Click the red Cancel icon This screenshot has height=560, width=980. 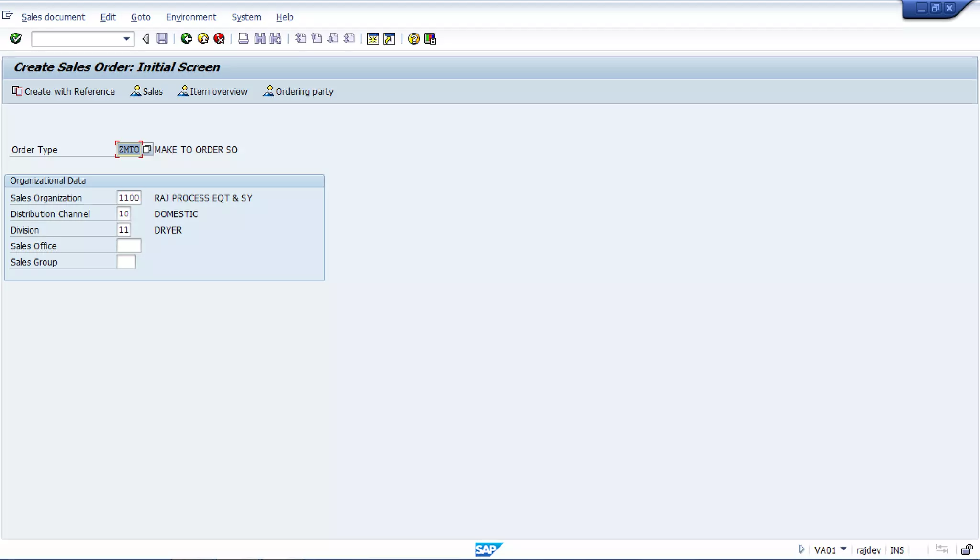219,38
